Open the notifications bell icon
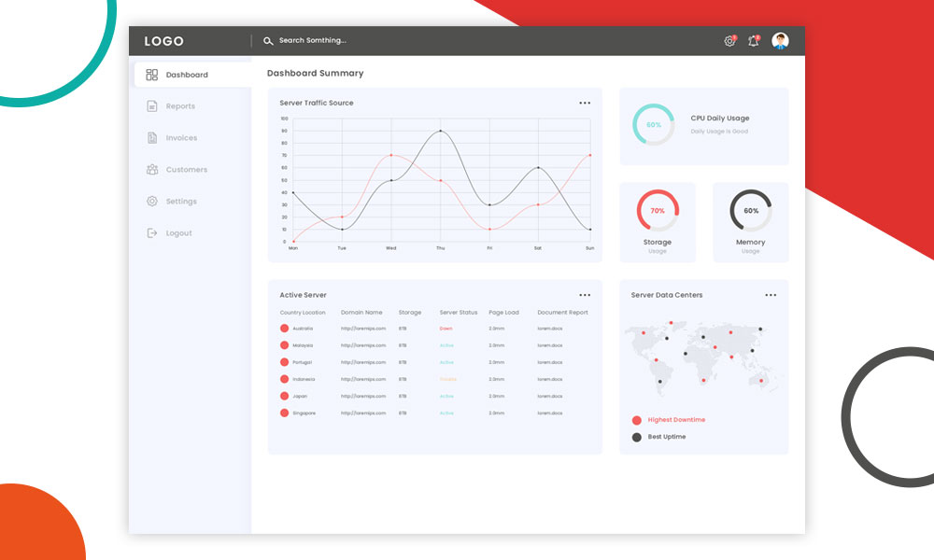Viewport: 934px width, 560px height. click(x=753, y=41)
